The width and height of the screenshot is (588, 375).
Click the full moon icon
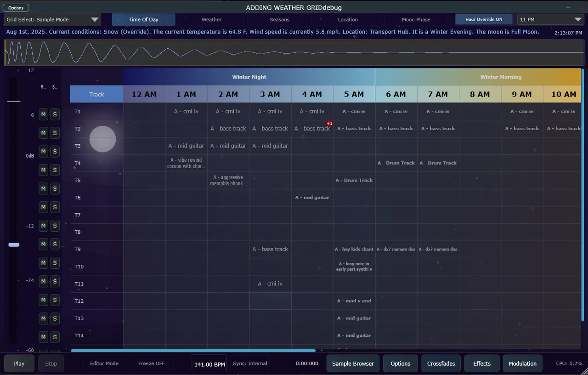[102, 139]
